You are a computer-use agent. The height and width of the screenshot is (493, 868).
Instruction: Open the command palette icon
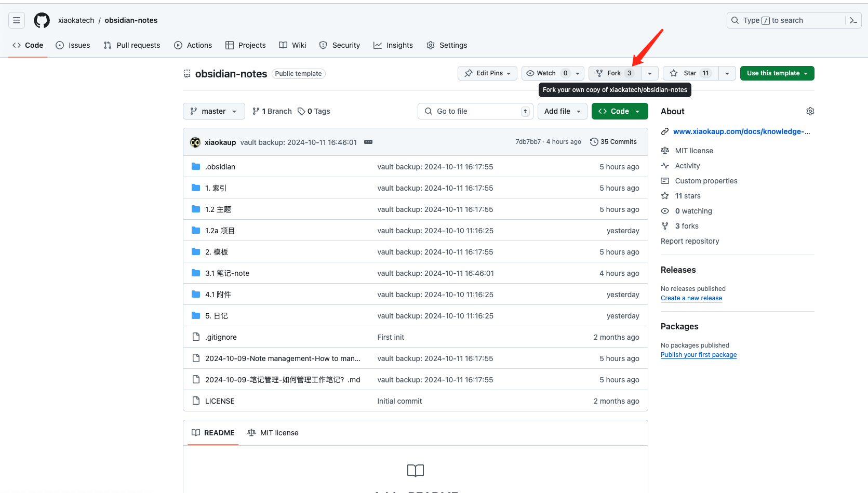click(853, 20)
